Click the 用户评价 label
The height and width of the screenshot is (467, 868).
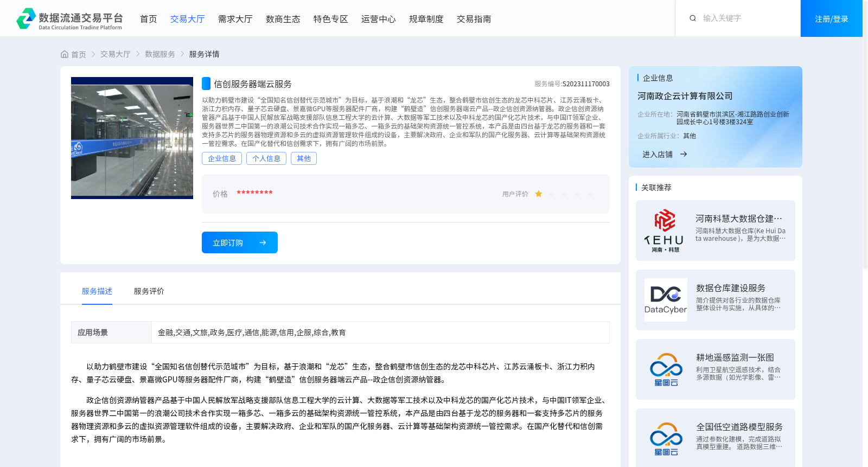tap(515, 194)
